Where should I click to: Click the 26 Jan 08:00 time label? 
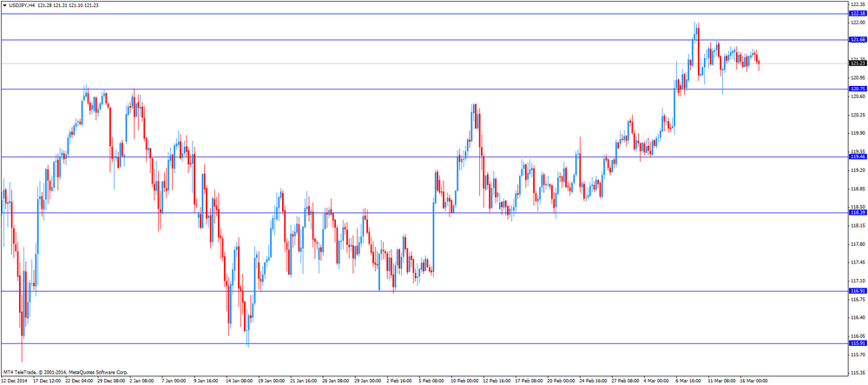click(x=336, y=382)
